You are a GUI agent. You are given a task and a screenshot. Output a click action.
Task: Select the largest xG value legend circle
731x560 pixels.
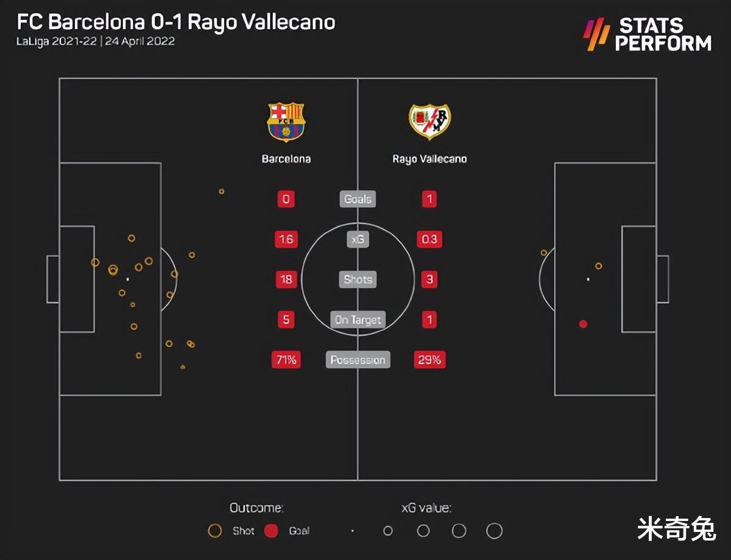[495, 531]
